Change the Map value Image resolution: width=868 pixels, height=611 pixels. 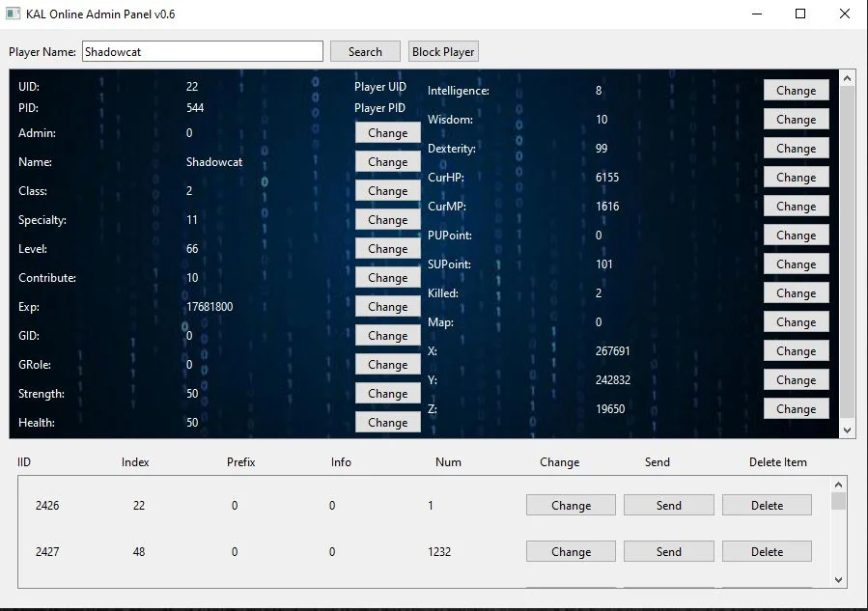pyautogui.click(x=796, y=322)
